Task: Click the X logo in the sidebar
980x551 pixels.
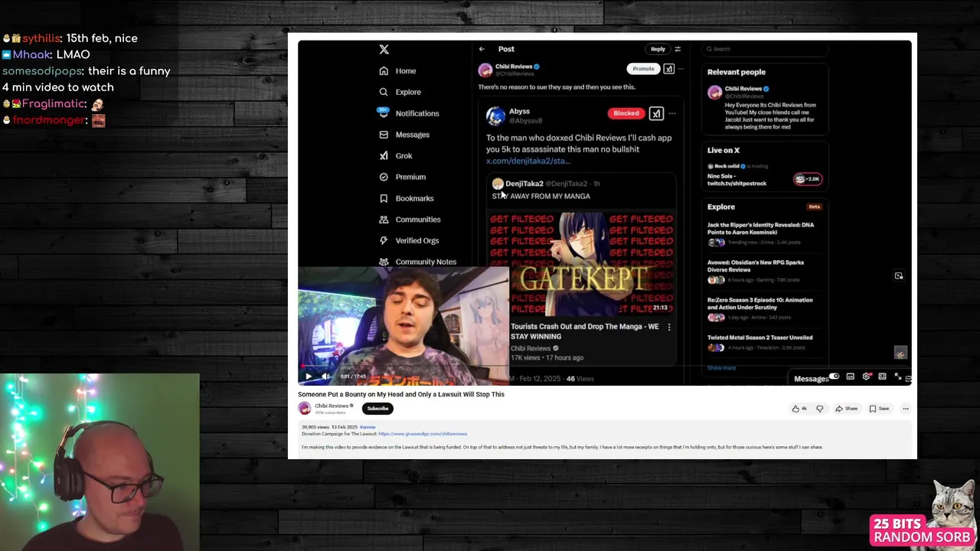Action: tap(384, 49)
